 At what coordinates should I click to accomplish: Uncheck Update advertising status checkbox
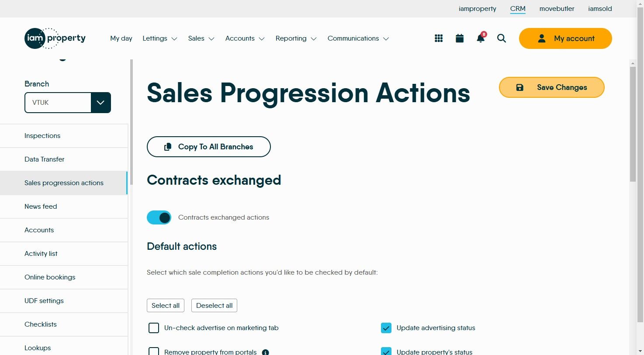pyautogui.click(x=386, y=328)
